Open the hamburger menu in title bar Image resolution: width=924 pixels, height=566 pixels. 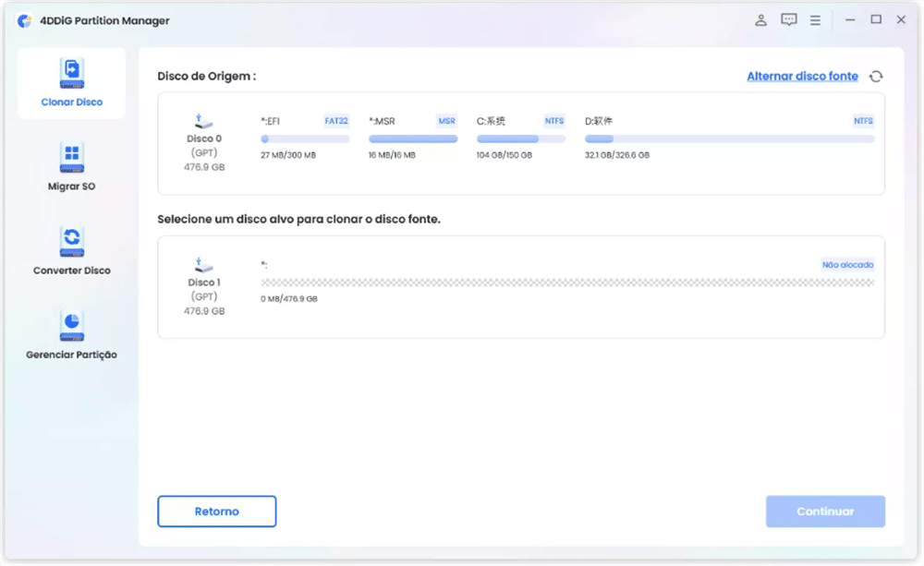coord(815,19)
